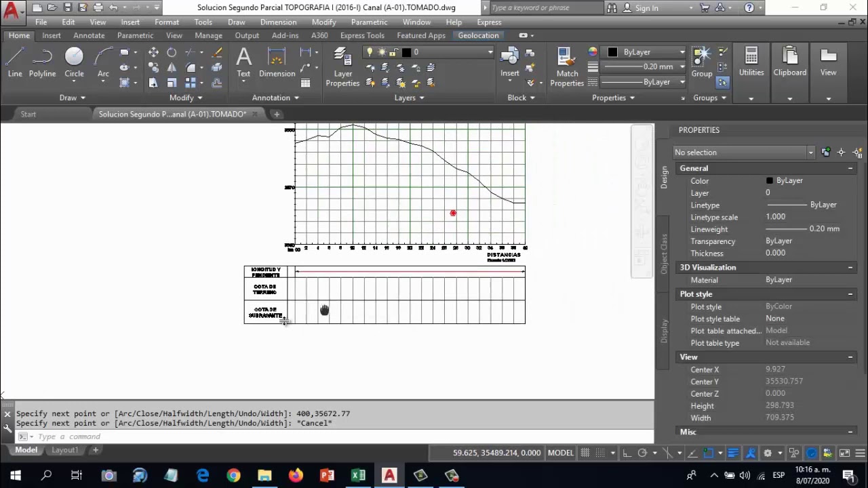This screenshot has height=488, width=868.
Task: Click the Match Properties tool
Action: [567, 67]
